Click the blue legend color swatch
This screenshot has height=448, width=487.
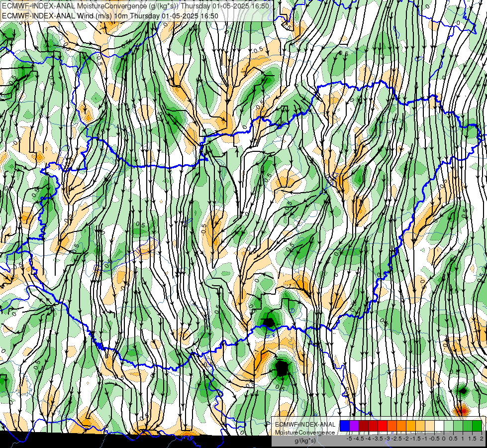click(345, 426)
